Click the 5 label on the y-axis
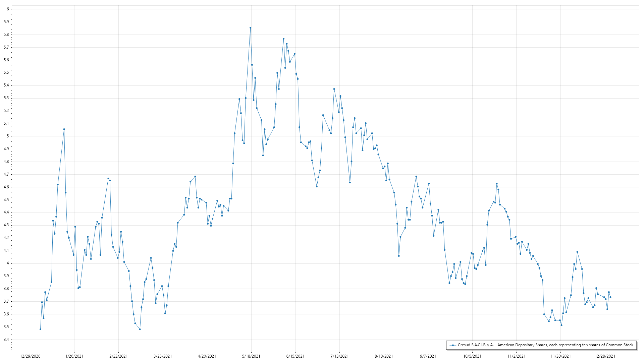The height and width of the screenshot is (362, 644). 7,136
